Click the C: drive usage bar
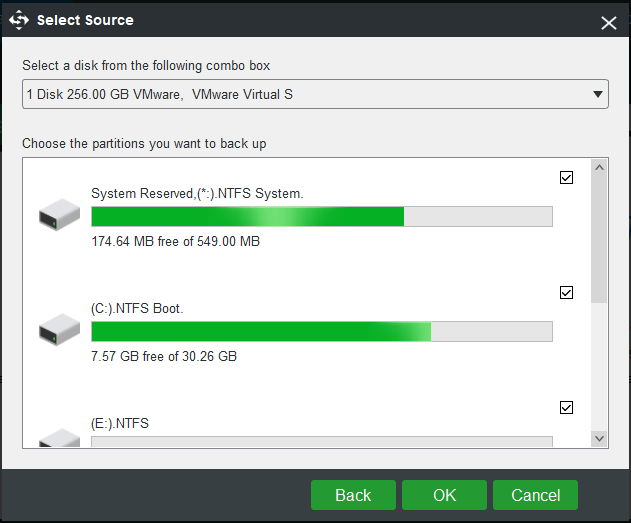The height and width of the screenshot is (523, 631). [322, 332]
